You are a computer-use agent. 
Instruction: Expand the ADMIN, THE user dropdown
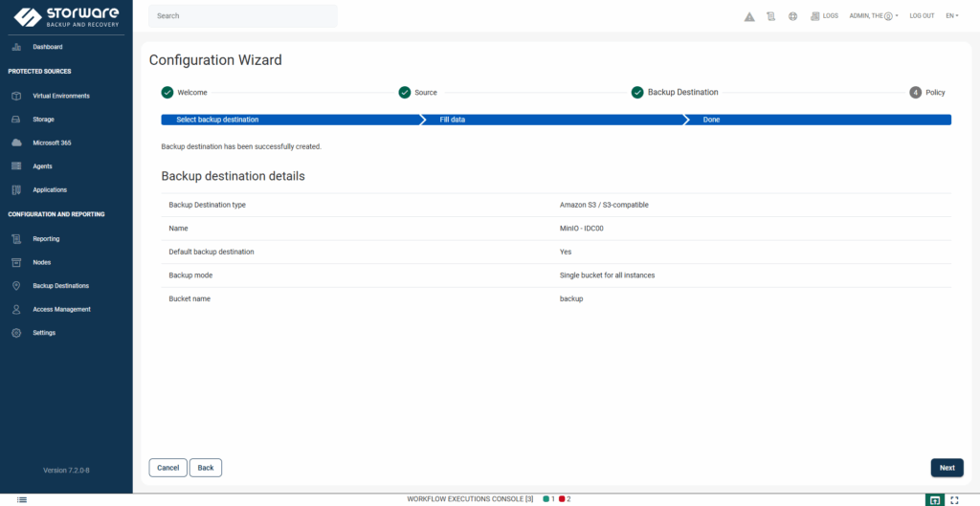pyautogui.click(x=874, y=16)
